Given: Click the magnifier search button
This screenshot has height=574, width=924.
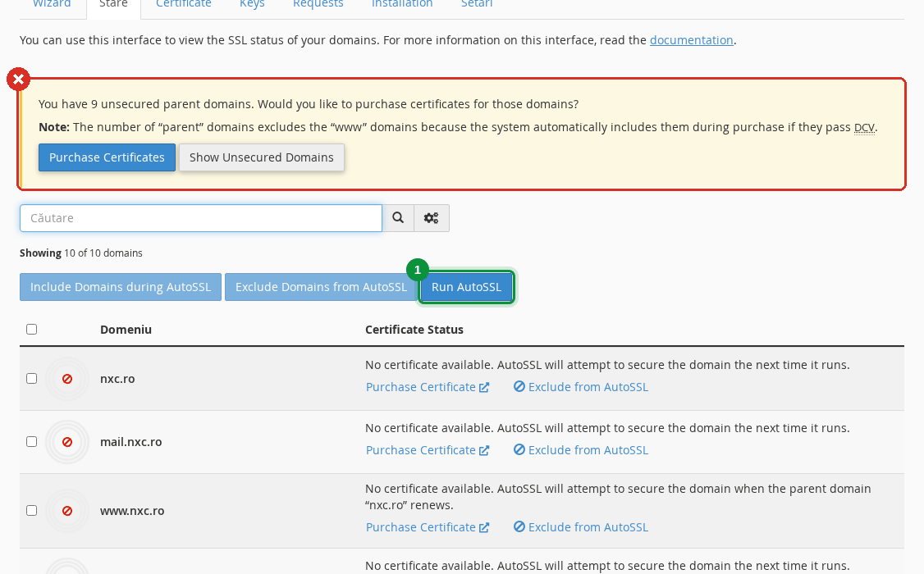Looking at the screenshot, I should click(398, 218).
